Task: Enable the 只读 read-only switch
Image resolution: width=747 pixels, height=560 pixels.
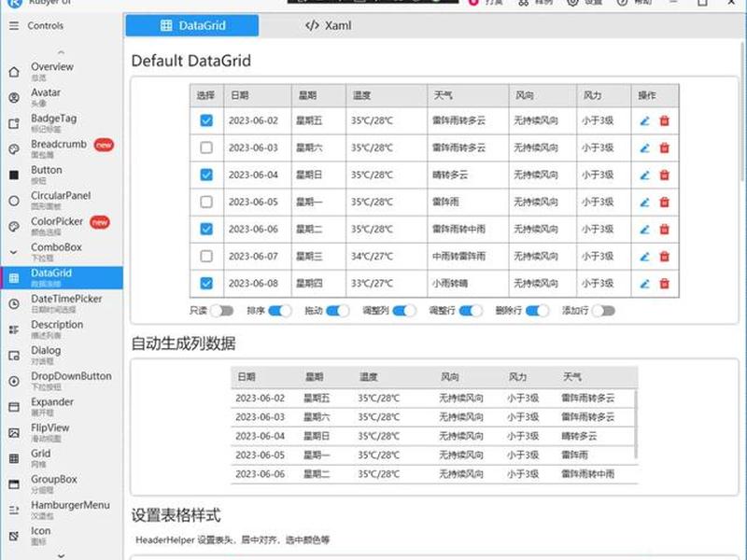Action: coord(222,311)
